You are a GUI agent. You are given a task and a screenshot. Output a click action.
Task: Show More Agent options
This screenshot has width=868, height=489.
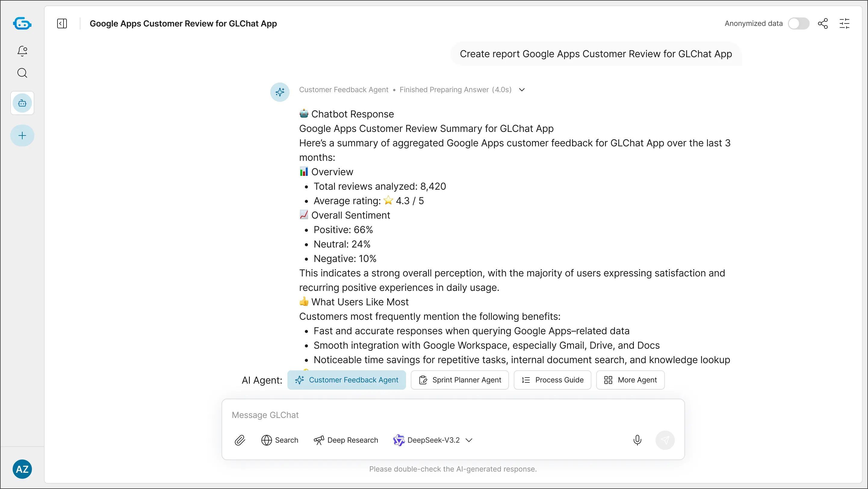pyautogui.click(x=630, y=380)
